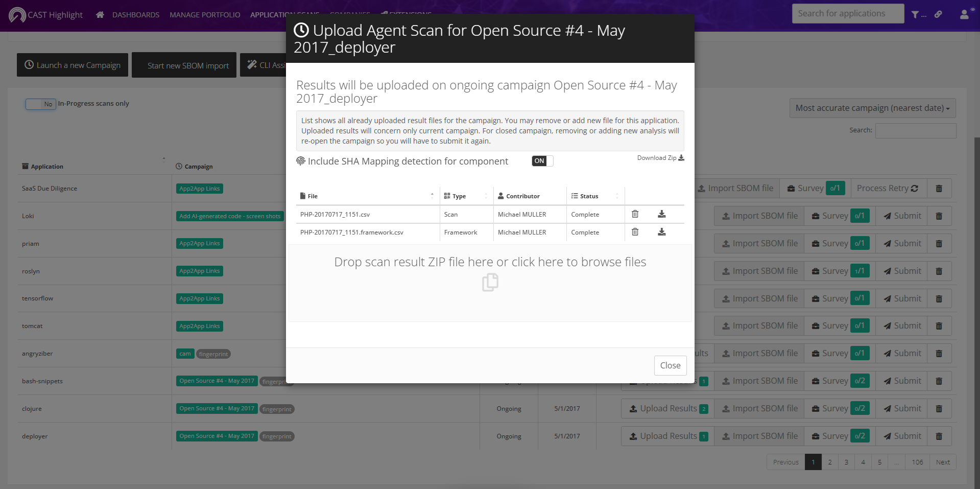Screen dimensions: 980x489
Task: Open the DASHBOARDS menu
Action: (136, 15)
